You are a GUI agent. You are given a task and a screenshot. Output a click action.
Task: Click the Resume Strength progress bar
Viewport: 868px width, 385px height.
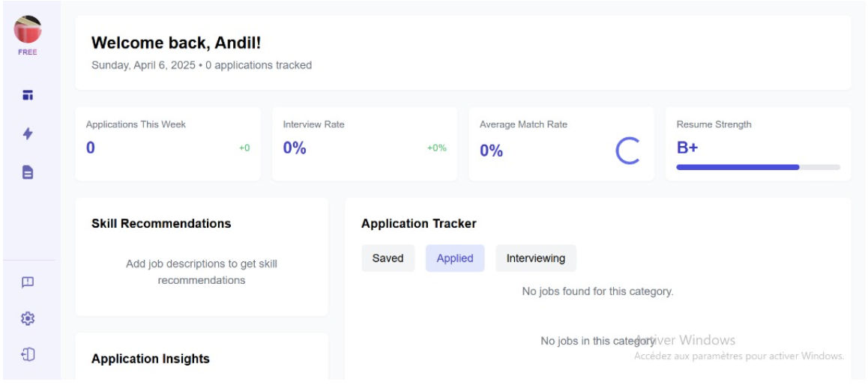758,167
